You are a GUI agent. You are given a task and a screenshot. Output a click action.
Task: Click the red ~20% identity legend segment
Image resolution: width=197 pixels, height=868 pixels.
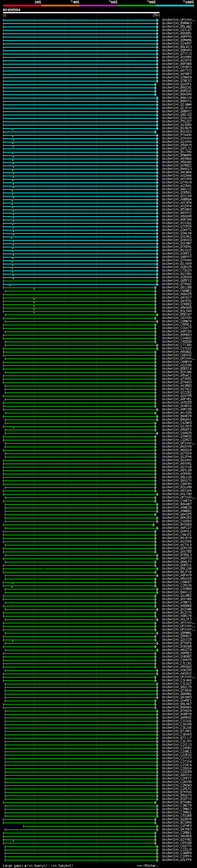pyautogui.click(x=22, y=6)
